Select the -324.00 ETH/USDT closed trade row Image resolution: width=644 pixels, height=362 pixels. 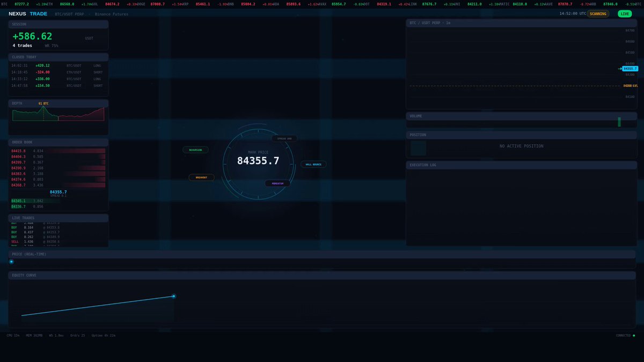click(x=58, y=72)
